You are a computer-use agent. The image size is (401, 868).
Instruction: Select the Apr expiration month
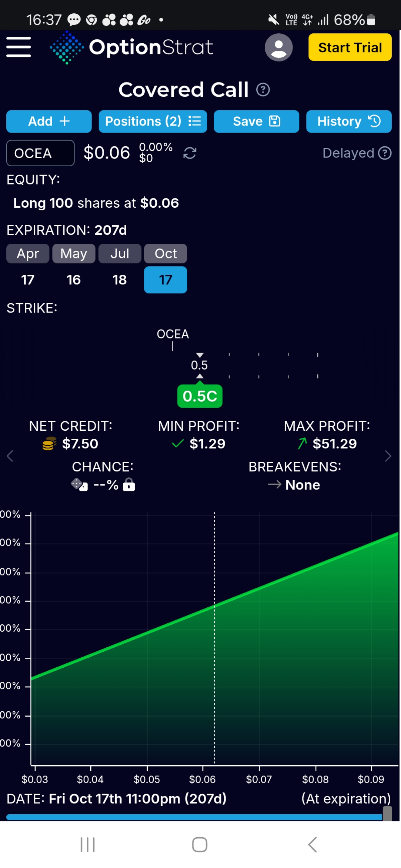(x=28, y=253)
